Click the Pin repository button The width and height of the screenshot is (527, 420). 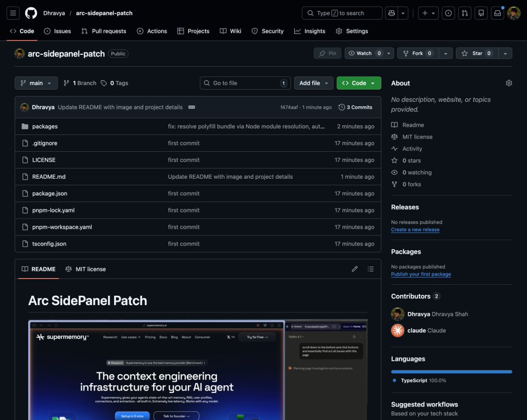[328, 53]
